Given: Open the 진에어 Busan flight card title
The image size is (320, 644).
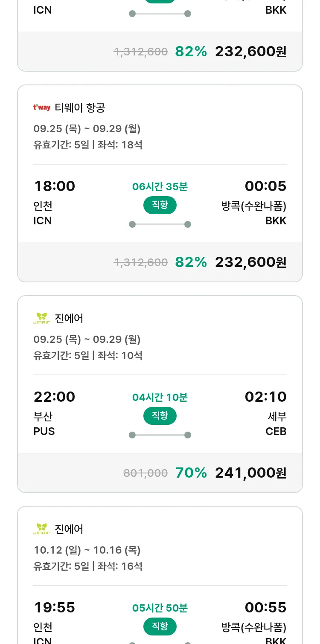Looking at the screenshot, I should click(69, 318).
